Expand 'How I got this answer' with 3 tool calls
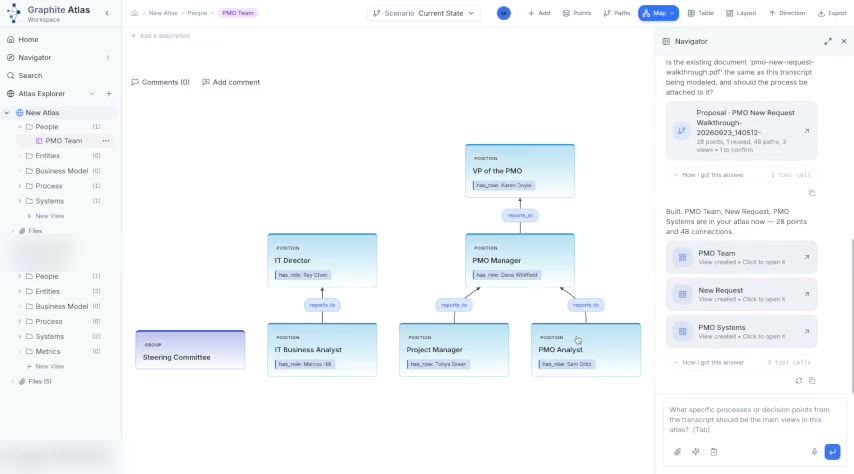854x474 pixels. [741, 362]
